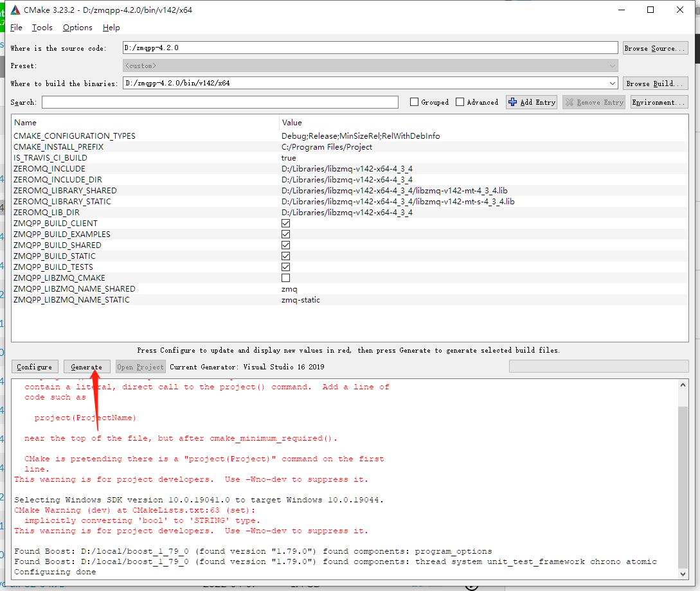Enable the Grouped checkbox
The image size is (700, 591).
[x=414, y=102]
